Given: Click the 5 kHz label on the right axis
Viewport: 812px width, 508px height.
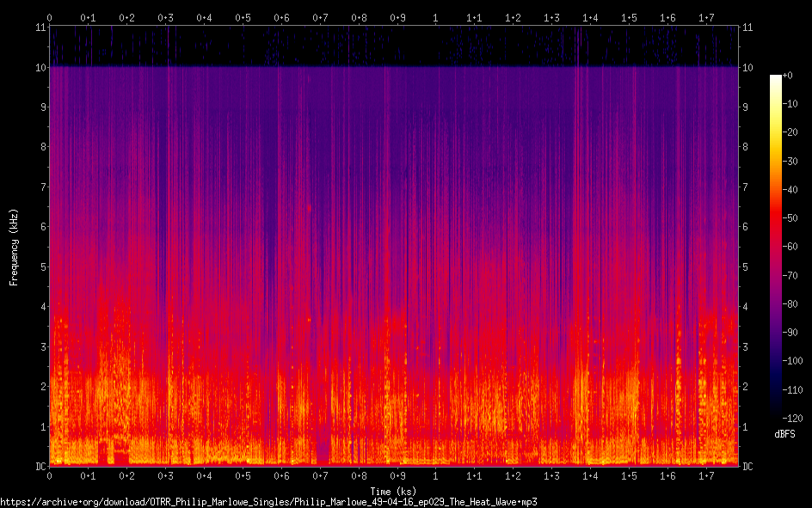Looking at the screenshot, I should click(747, 266).
